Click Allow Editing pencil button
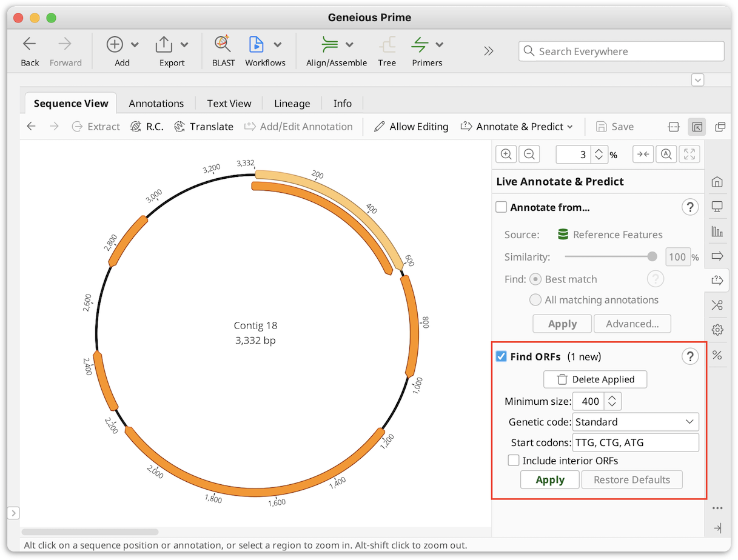 [x=411, y=127]
